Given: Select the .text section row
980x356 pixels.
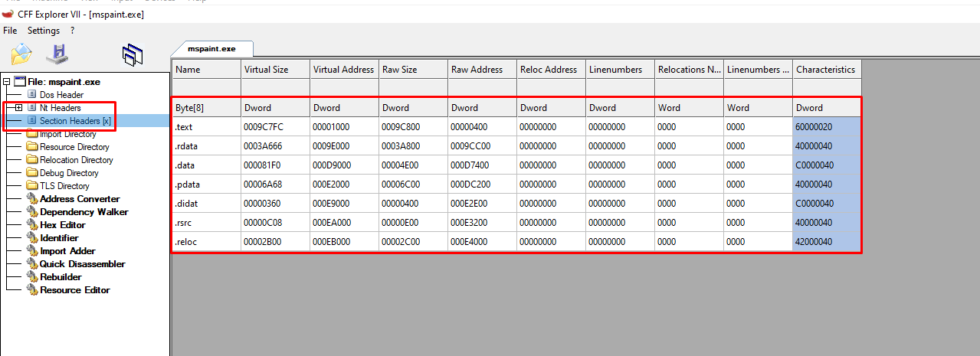Looking at the screenshot, I should click(516, 126).
